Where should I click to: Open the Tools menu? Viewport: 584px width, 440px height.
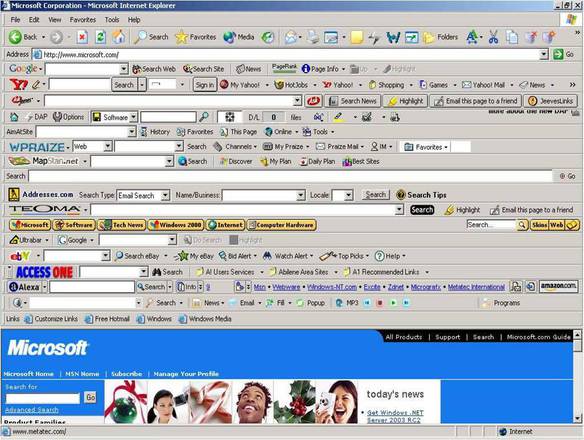(112, 20)
